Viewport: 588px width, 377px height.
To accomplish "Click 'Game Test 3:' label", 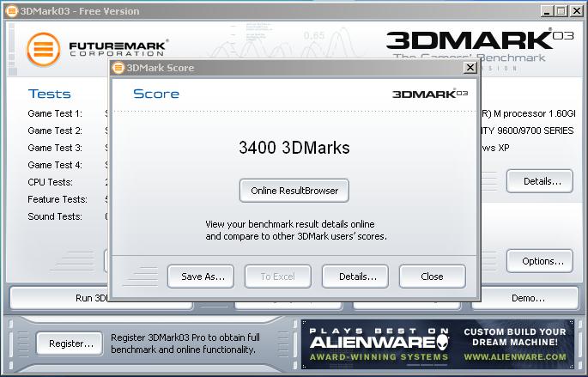I will [x=55, y=148].
